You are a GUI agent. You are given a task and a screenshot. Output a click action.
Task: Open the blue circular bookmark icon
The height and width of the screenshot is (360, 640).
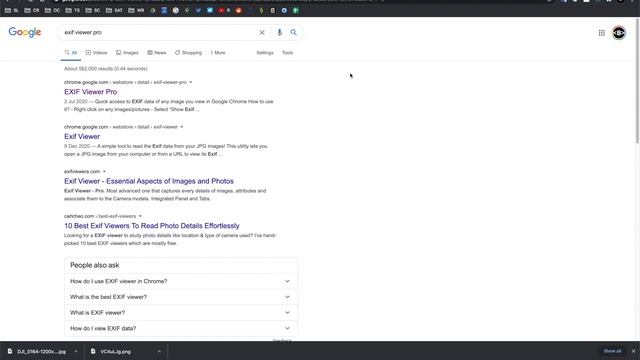(x=284, y=10)
